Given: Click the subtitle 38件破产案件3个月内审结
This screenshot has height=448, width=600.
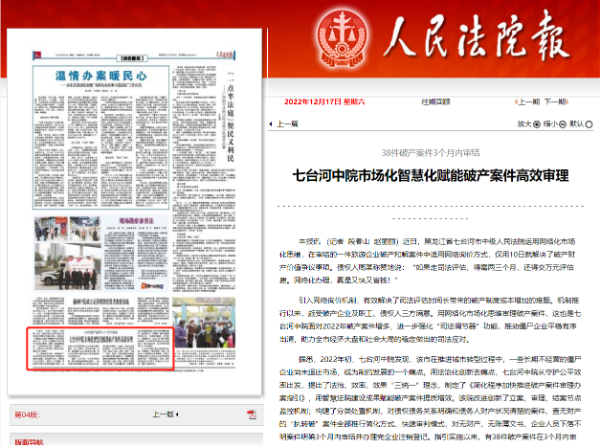Looking at the screenshot, I should tap(431, 150).
